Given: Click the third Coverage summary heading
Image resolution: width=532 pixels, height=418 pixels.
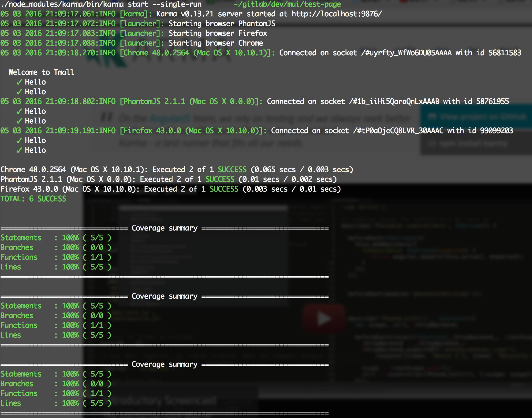Looking at the screenshot, I should coord(165,364).
